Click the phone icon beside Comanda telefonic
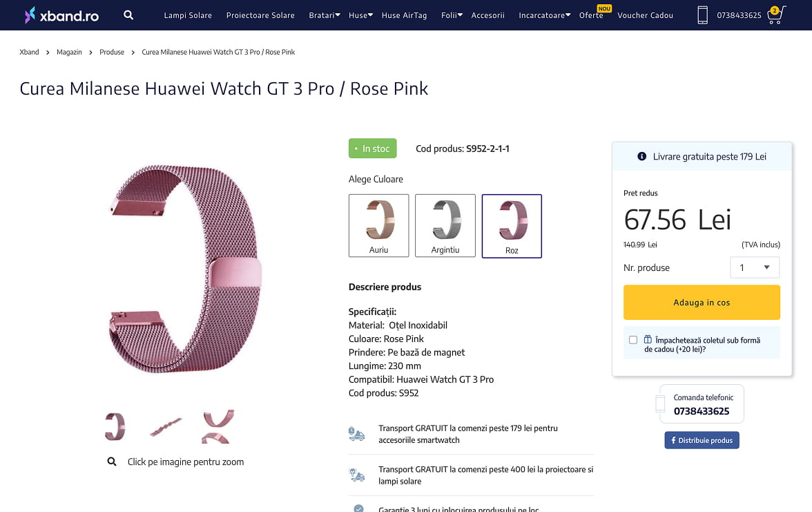The image size is (812, 512). [660, 404]
